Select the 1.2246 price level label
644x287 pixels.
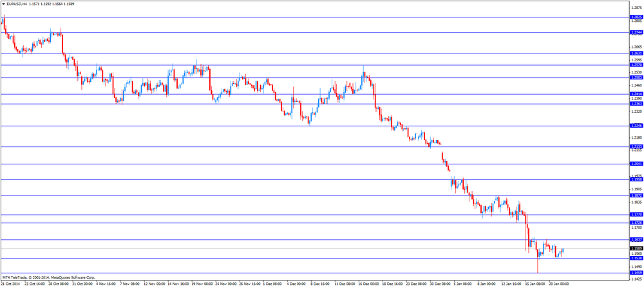click(x=636, y=126)
